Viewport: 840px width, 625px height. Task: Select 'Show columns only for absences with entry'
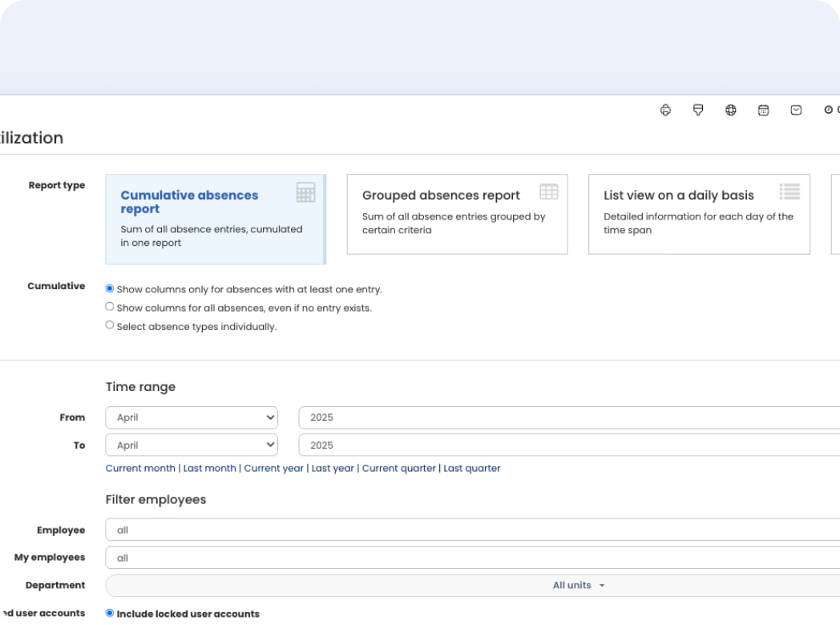(110, 289)
